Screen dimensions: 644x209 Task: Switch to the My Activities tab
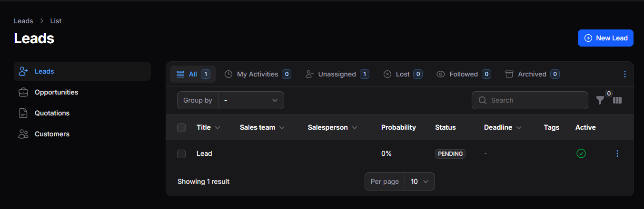tap(258, 74)
